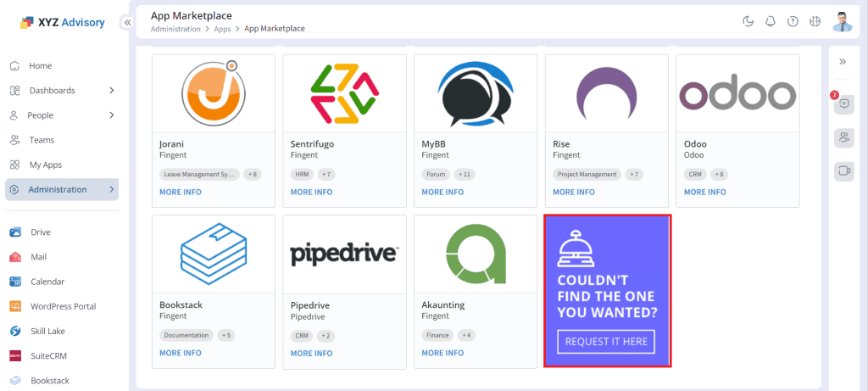Expand the +8 tags on Jorani
This screenshot has width=868, height=391.
pos(253,174)
